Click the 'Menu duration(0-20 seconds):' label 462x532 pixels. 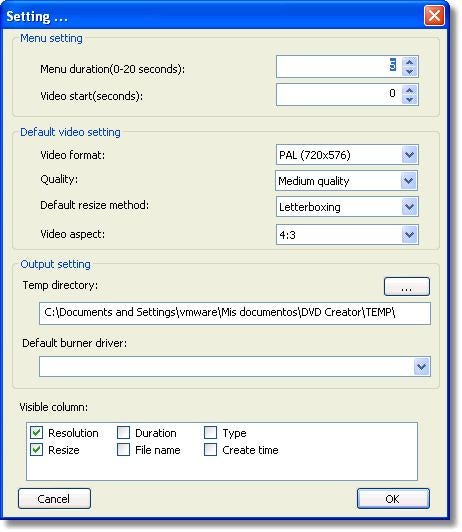pyautogui.click(x=113, y=69)
